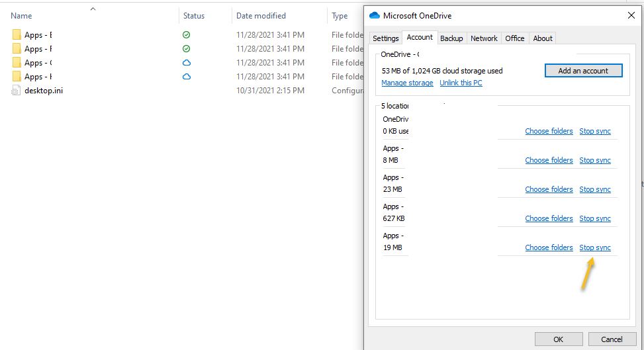Choose folders for the 8 MB Apps location
Screen dimensions: 644x350
tap(549, 160)
